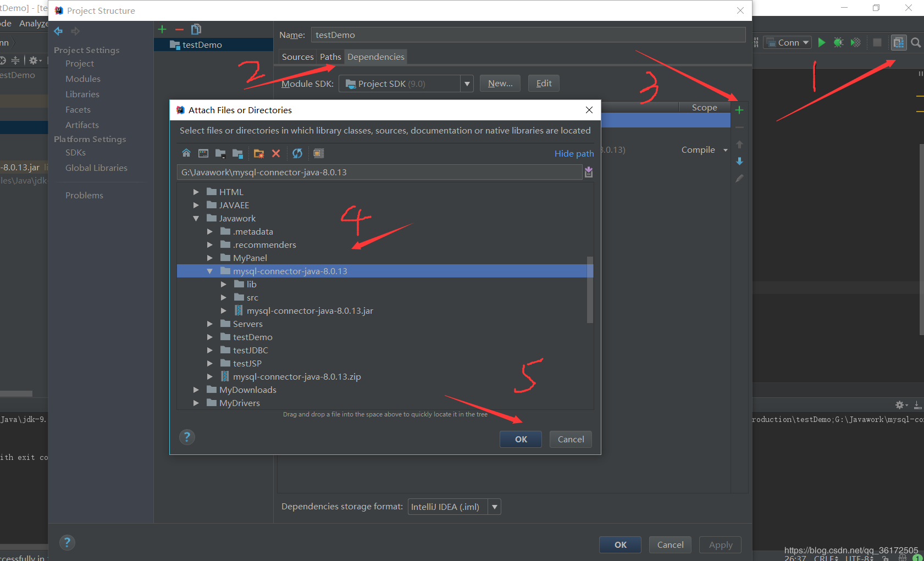
Task: Open Global Libraries settings
Action: pyautogui.click(x=96, y=168)
